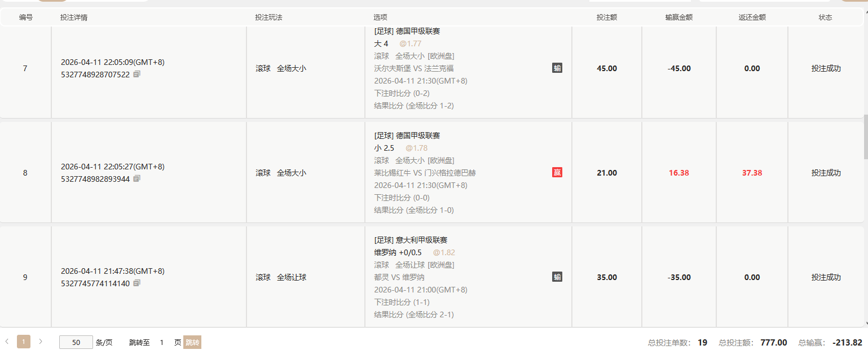
Task: Copy order number 5327748928707522
Action: [136, 74]
